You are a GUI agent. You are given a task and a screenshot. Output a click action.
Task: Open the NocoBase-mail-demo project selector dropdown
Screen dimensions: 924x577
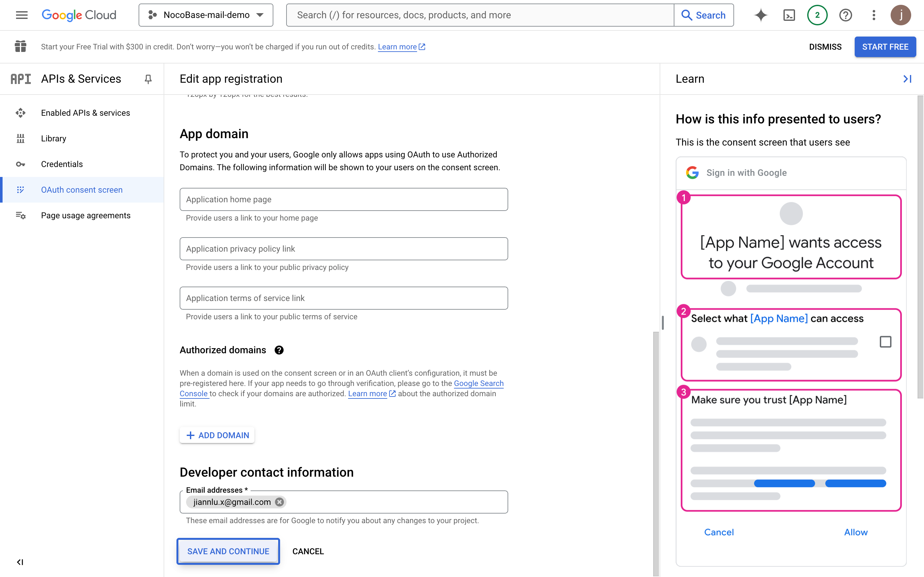click(x=206, y=15)
